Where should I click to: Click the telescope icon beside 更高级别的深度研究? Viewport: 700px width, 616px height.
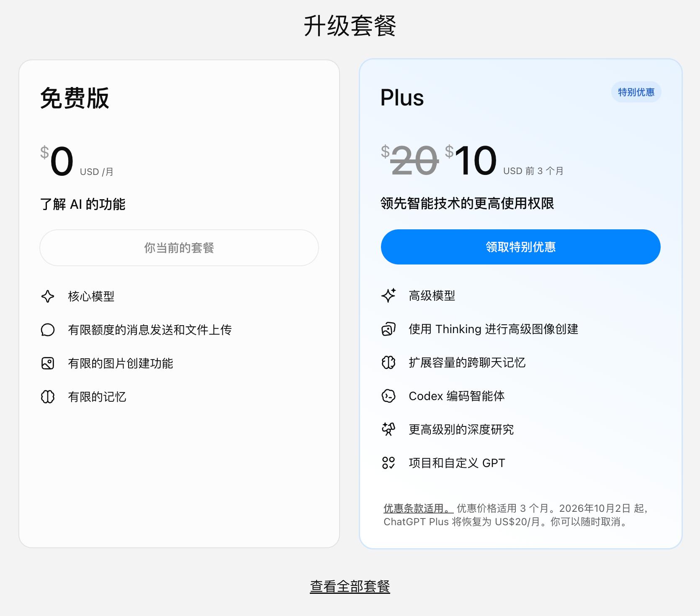click(x=389, y=429)
